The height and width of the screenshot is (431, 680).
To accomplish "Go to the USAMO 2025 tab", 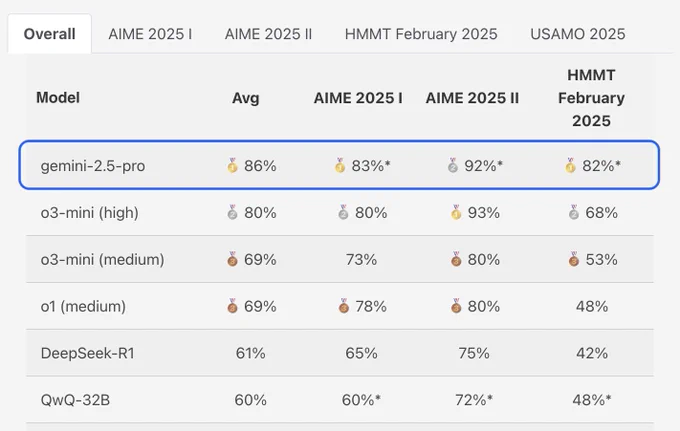I will 578,34.
